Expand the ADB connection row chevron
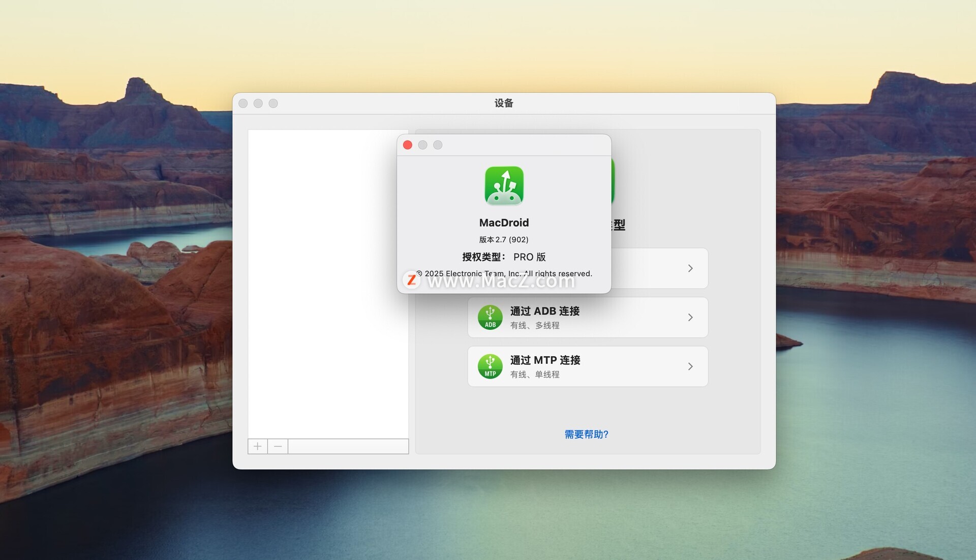This screenshot has height=560, width=976. point(690,317)
